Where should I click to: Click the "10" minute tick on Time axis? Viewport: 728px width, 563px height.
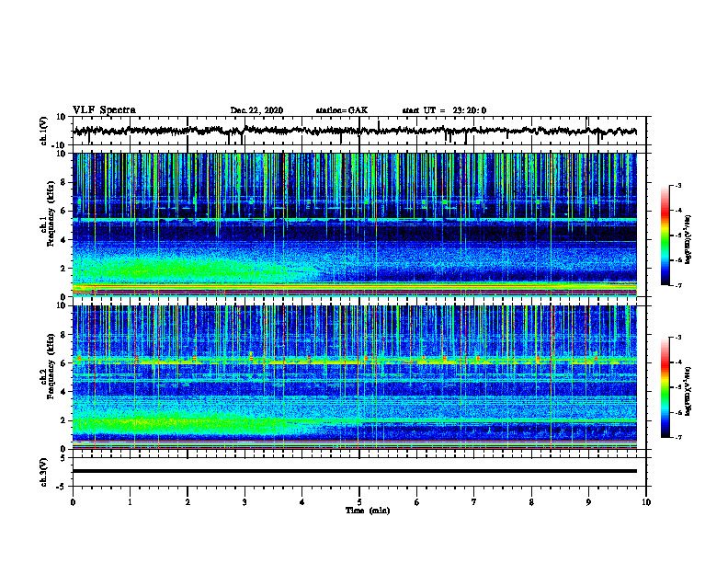[646, 502]
